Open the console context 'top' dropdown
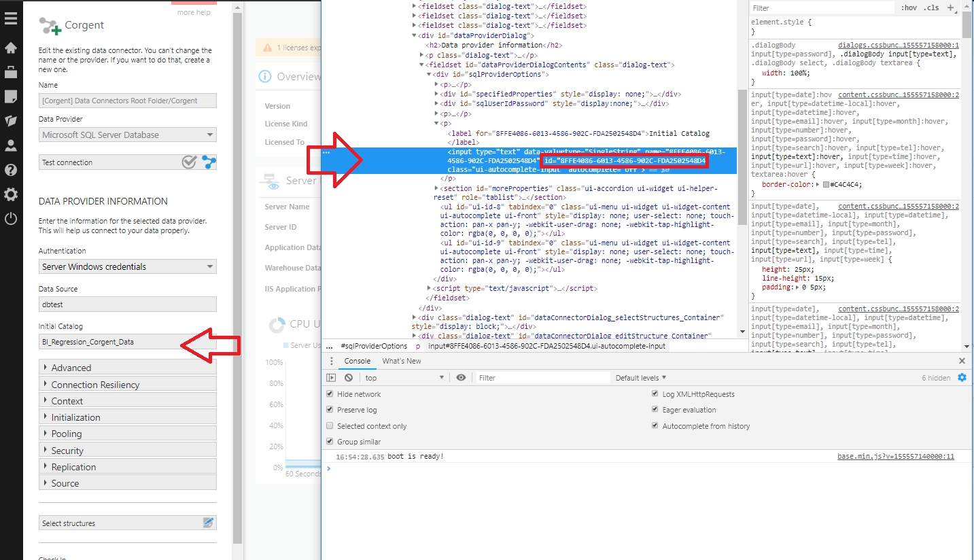974x560 pixels. (404, 377)
